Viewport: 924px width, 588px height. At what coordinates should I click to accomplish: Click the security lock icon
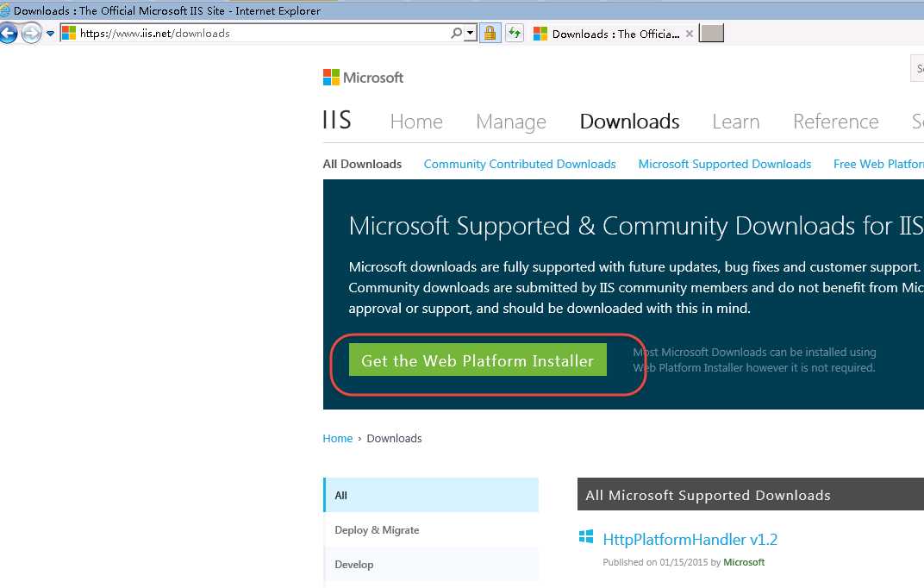490,33
